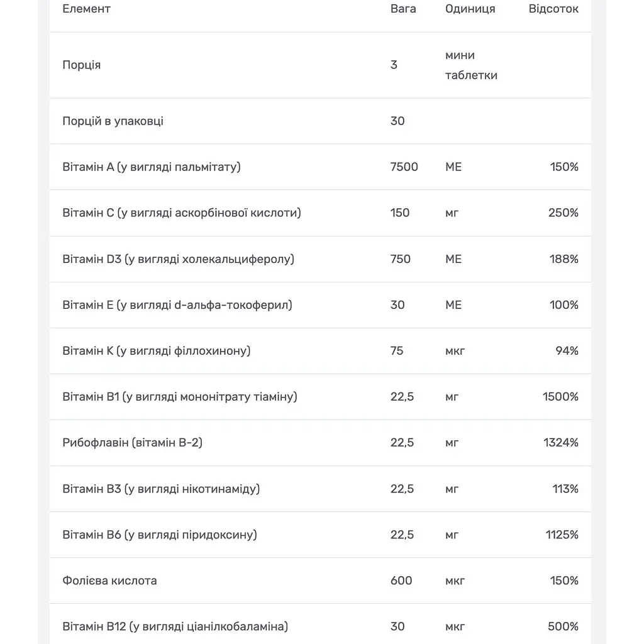Click the Елемент column header
Viewport: 644px width, 644px height.
click(86, 9)
